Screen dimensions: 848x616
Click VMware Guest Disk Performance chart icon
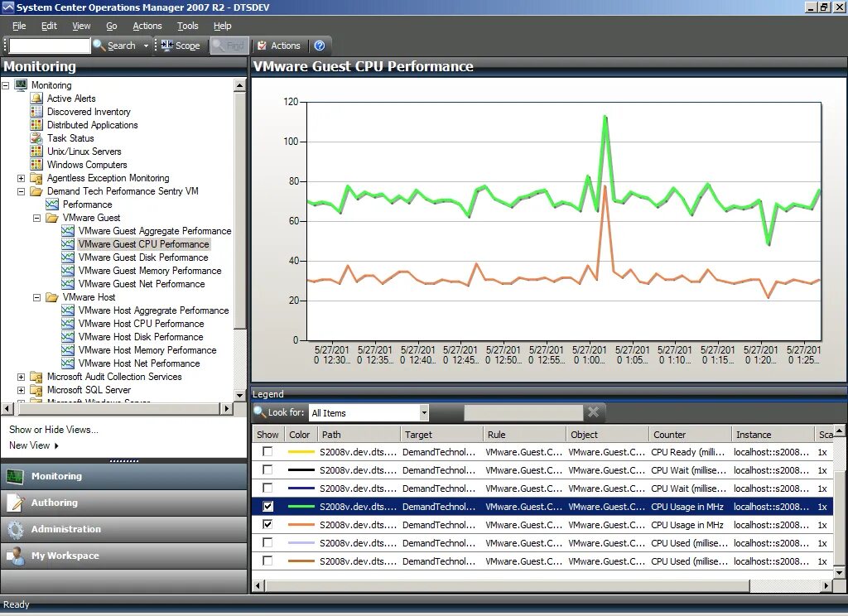[68, 257]
